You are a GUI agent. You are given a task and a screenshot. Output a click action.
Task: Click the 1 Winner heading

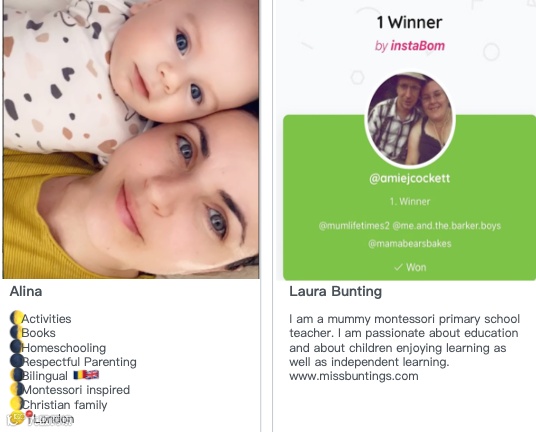pos(410,23)
